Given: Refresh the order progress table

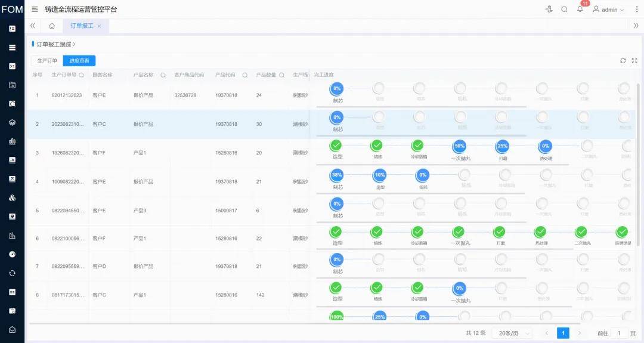Looking at the screenshot, I should pos(623,61).
